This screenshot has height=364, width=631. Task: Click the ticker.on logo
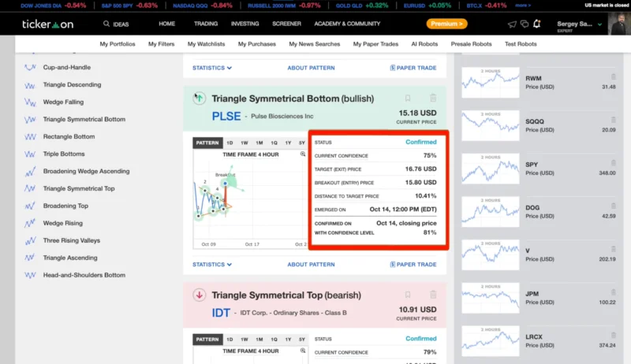tap(46, 24)
